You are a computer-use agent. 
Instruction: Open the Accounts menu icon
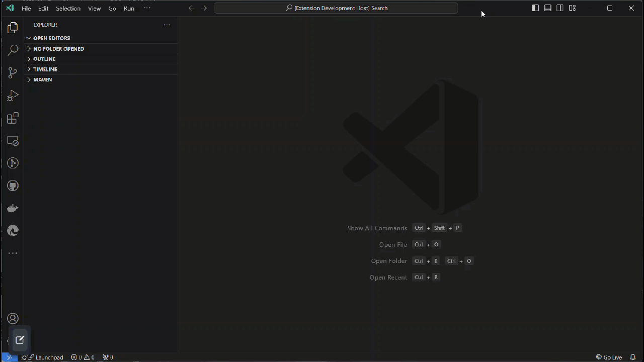click(13, 319)
